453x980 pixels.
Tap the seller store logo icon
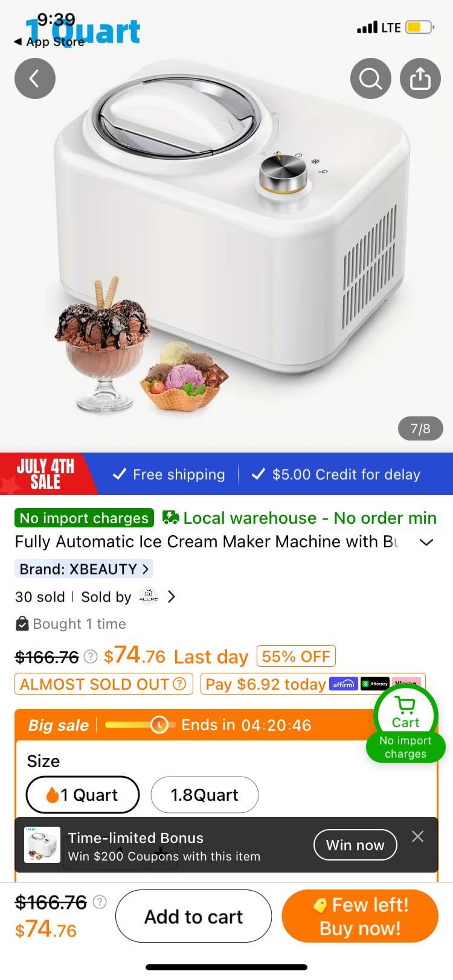(149, 597)
